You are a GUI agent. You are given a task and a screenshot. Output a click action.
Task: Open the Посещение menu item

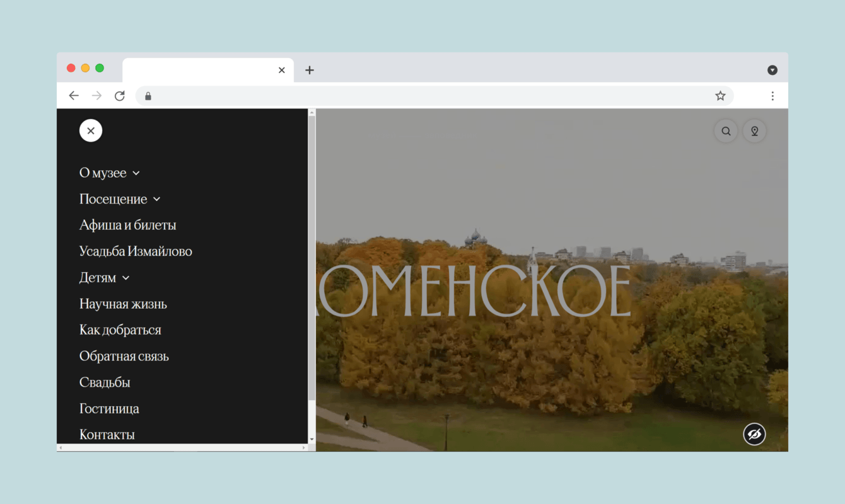pos(114,199)
